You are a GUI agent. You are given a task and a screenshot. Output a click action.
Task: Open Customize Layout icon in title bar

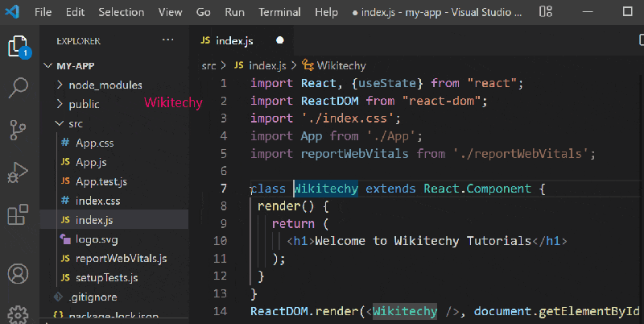[546, 11]
